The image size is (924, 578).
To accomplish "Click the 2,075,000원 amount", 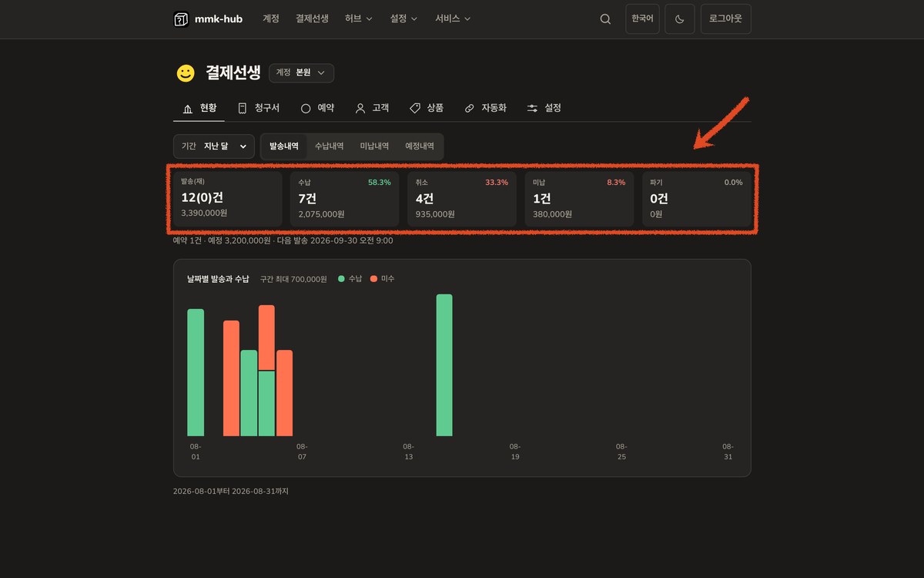I will [321, 213].
